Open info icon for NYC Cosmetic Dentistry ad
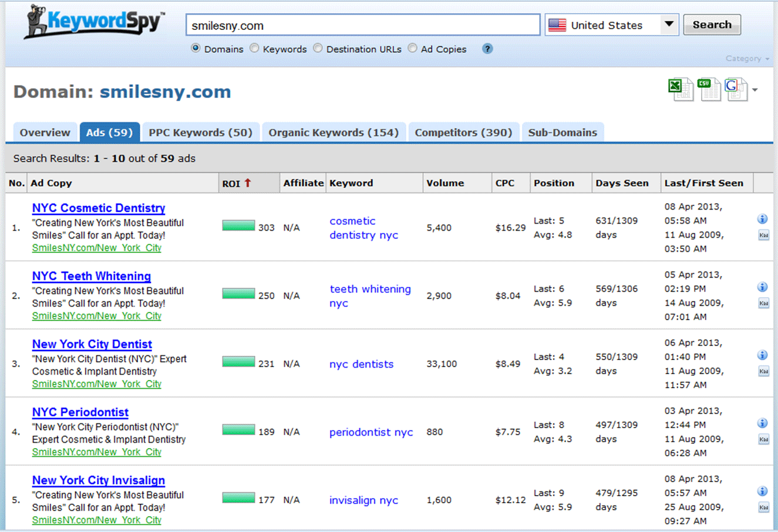Viewport: 778px width, 532px height. pyautogui.click(x=762, y=219)
